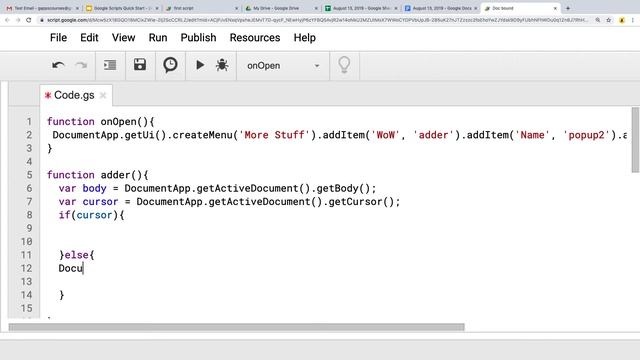This screenshot has height=360, width=640.
Task: Click the 'Docu' text on line 12
Action: tap(71, 268)
